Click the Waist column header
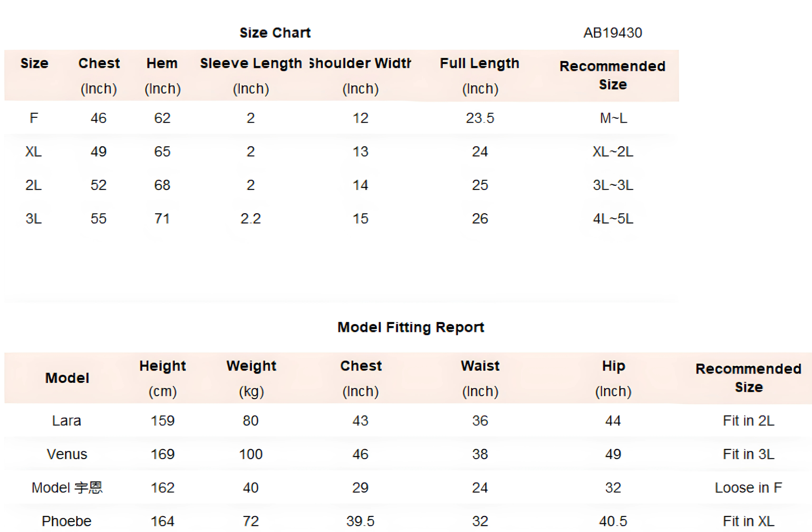The width and height of the screenshot is (812, 532). (480, 366)
